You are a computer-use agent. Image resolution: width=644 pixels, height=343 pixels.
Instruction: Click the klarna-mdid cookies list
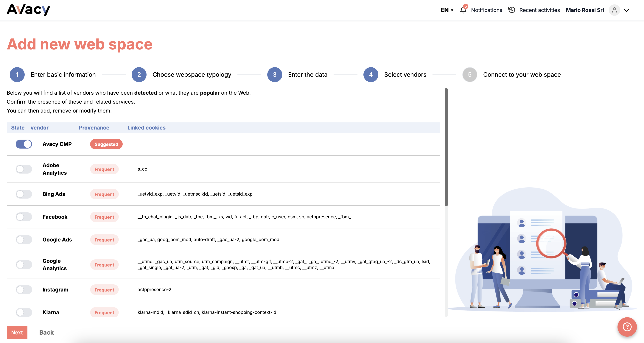coord(207,312)
